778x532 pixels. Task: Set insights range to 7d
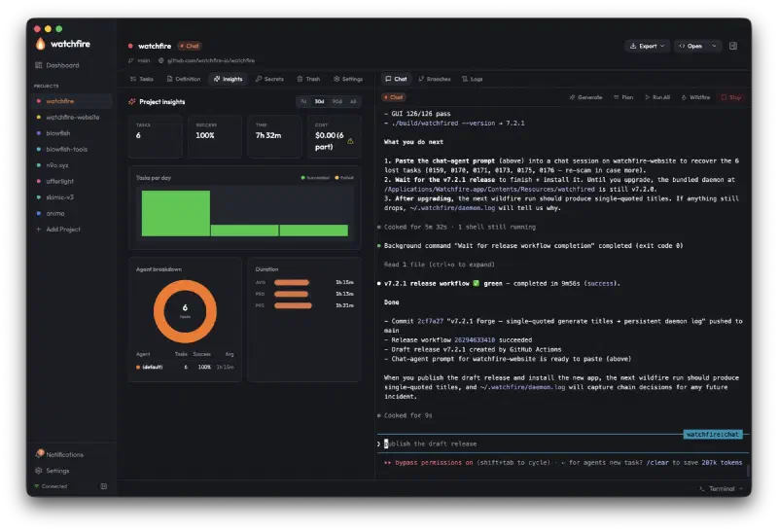pyautogui.click(x=303, y=101)
